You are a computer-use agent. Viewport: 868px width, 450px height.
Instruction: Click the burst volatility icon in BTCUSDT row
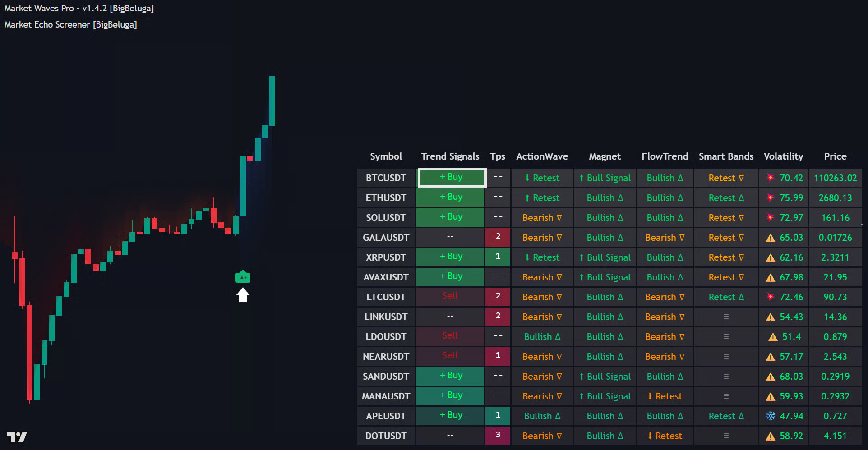click(771, 178)
